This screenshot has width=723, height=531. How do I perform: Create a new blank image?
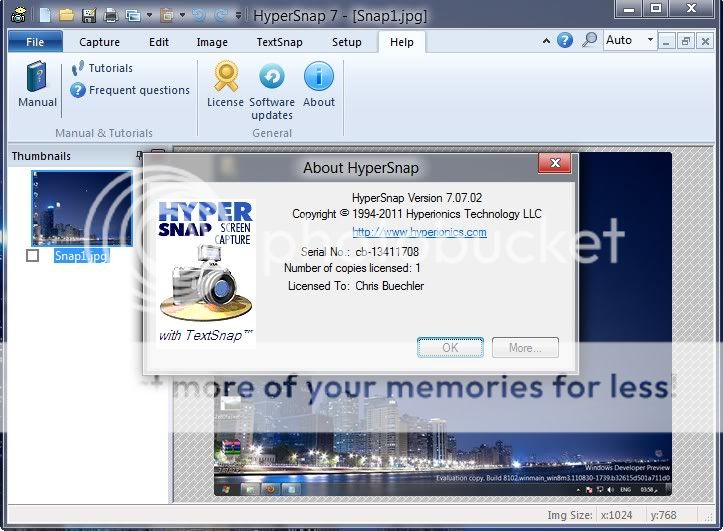45,15
